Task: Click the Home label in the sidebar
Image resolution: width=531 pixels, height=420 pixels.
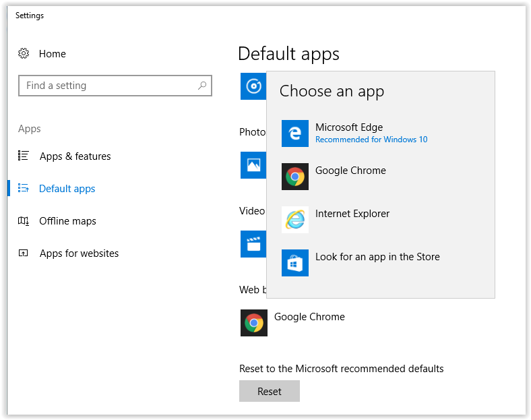Action: click(53, 54)
